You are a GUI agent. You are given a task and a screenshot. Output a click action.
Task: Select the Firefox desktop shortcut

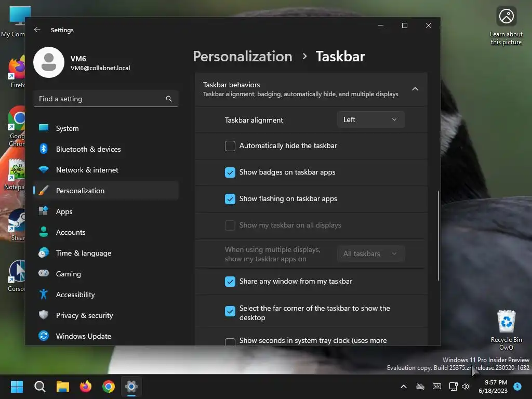point(15,72)
